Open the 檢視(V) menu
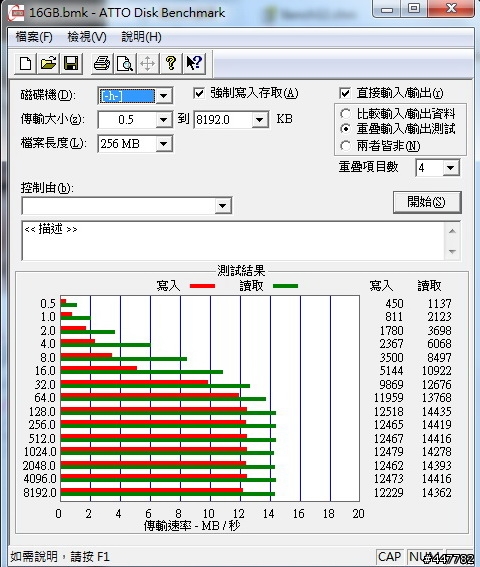The image size is (480, 567). (x=87, y=37)
